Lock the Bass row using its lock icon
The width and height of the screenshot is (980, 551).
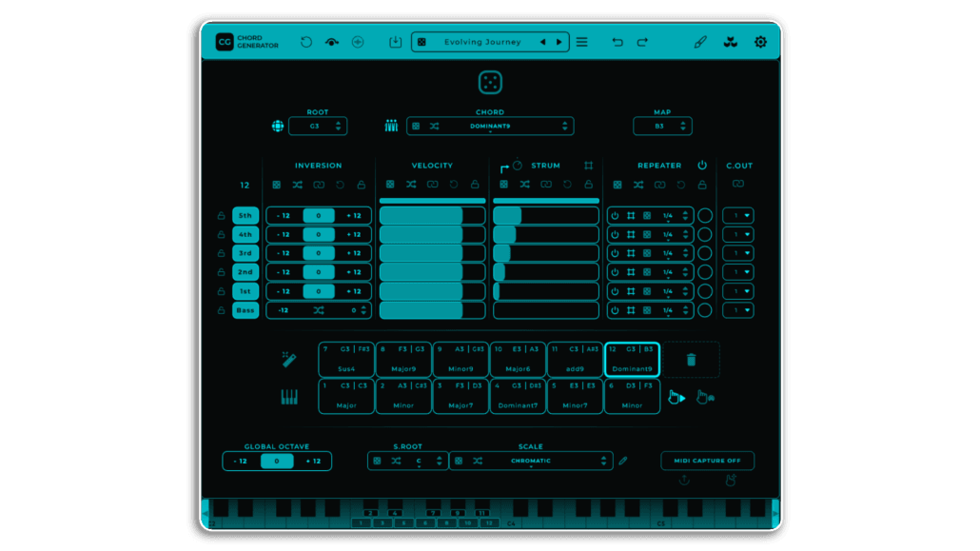tap(221, 309)
